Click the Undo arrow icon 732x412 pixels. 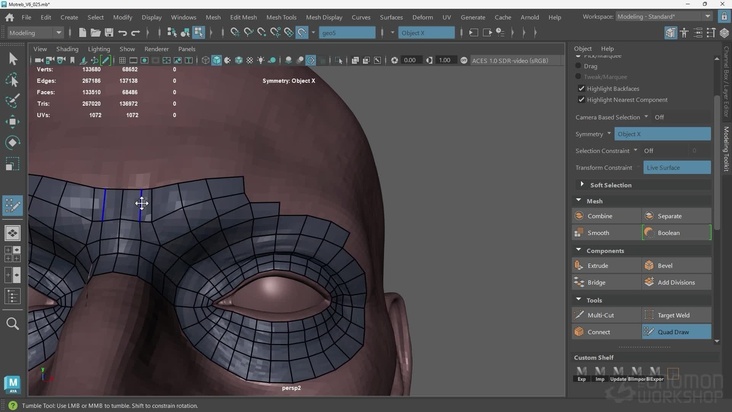(x=122, y=33)
